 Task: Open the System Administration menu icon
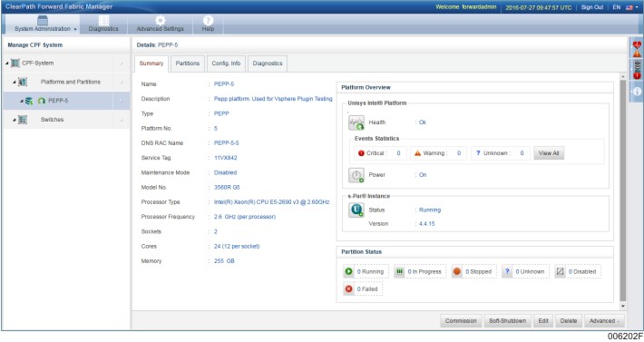click(43, 20)
